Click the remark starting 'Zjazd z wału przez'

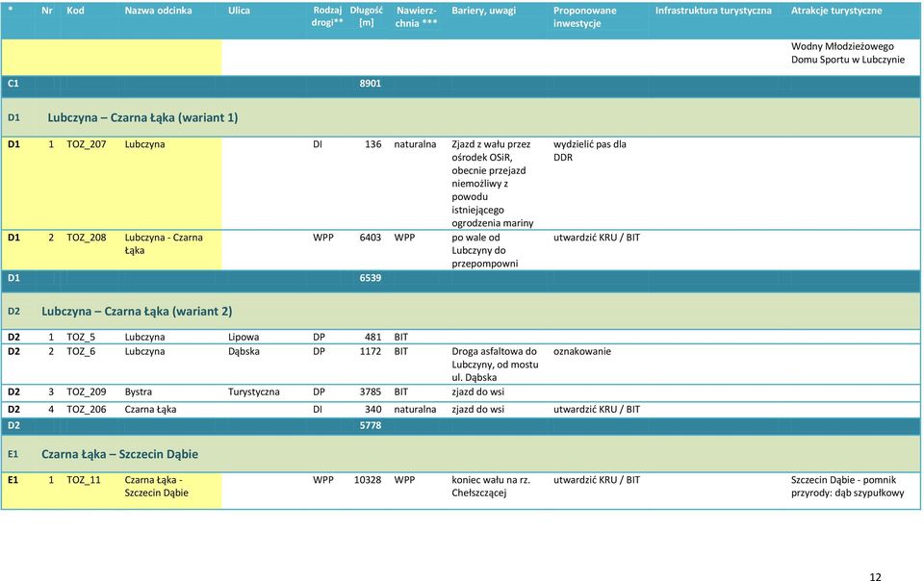493,184
